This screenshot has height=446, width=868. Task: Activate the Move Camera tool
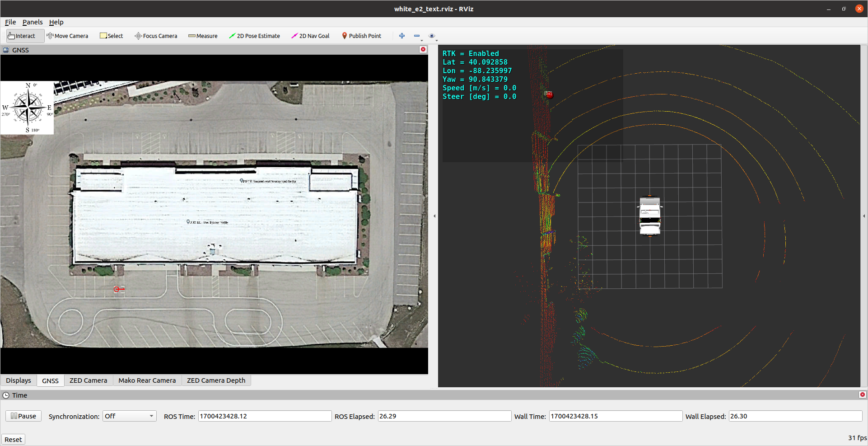[67, 36]
